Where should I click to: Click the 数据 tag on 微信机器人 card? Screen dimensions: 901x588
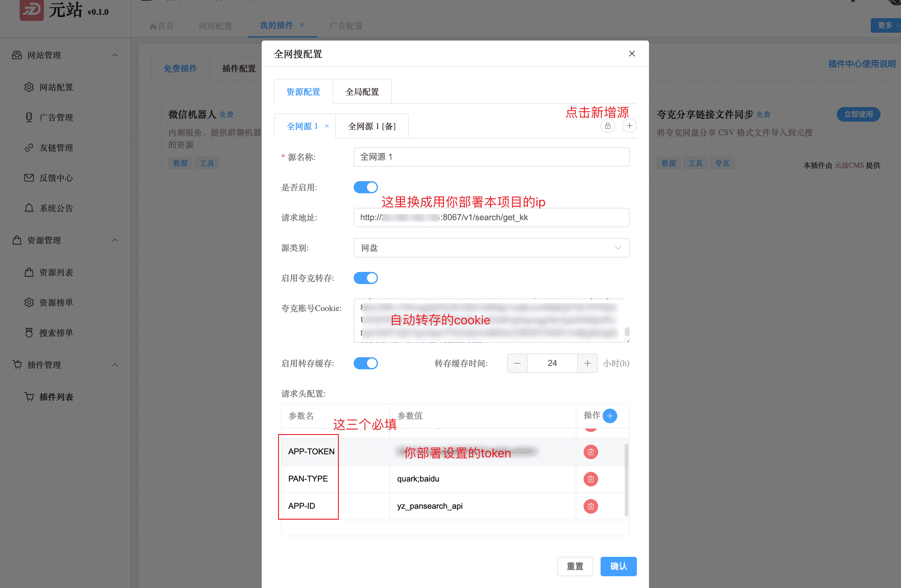[180, 163]
